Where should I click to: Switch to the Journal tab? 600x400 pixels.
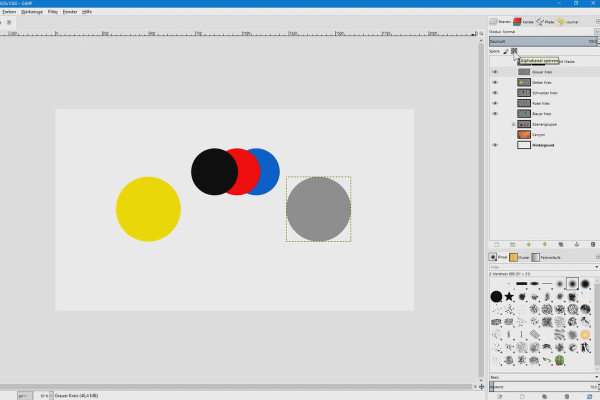point(568,22)
